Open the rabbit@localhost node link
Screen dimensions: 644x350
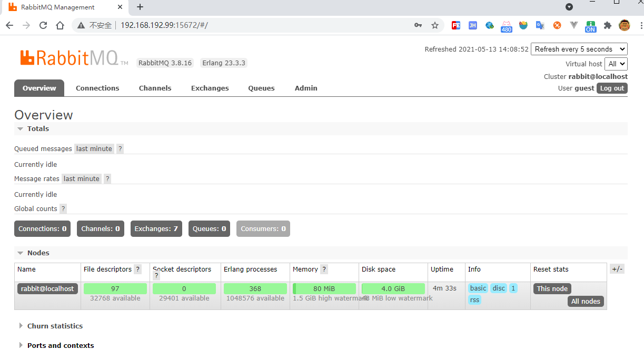coord(47,289)
